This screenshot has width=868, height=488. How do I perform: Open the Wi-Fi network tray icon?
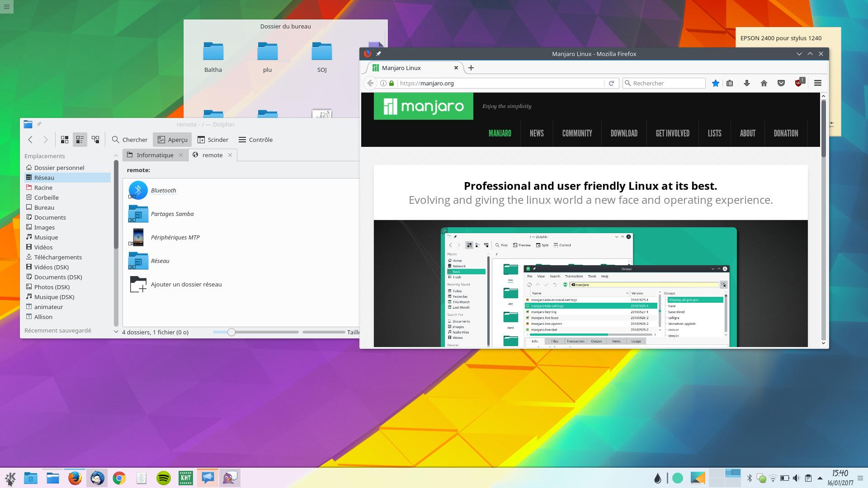pos(773,478)
